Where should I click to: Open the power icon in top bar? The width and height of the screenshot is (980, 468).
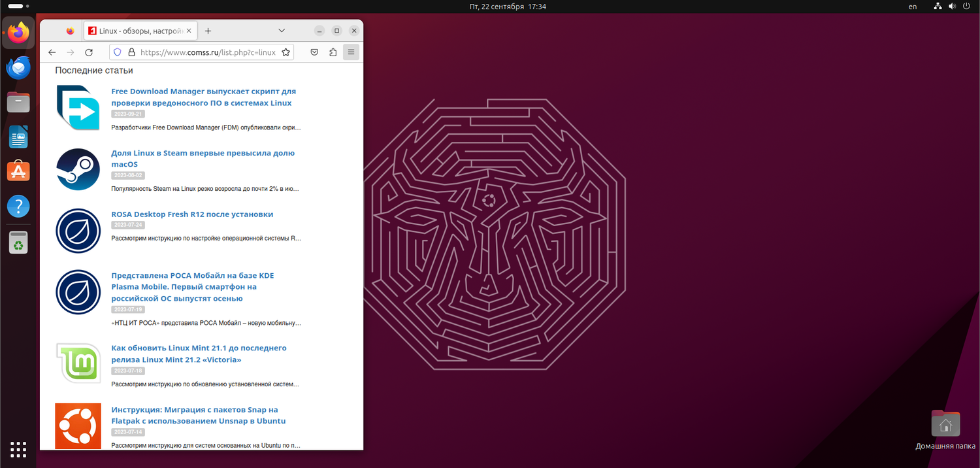pos(966,7)
